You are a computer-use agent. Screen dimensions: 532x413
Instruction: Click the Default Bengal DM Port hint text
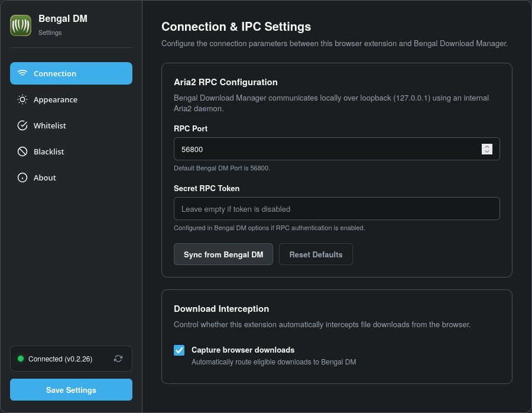click(x=222, y=168)
